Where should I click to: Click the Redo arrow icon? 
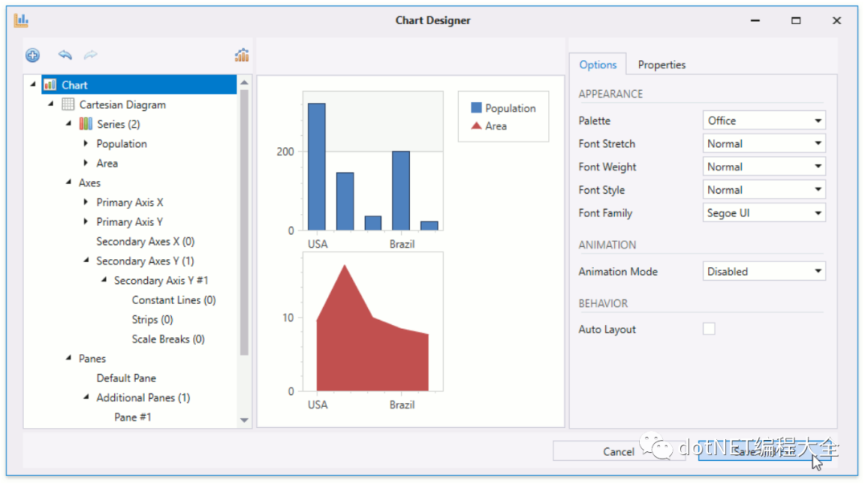pos(89,55)
